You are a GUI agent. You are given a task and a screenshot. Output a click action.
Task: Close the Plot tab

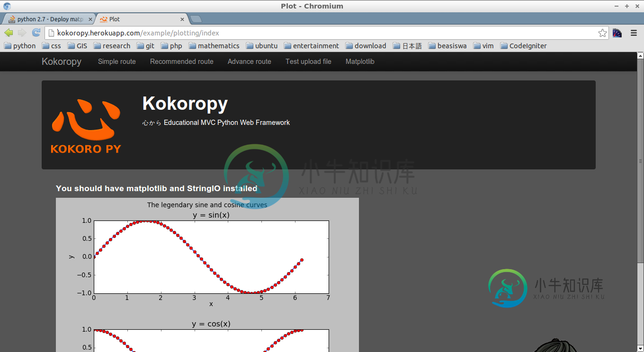pos(182,19)
